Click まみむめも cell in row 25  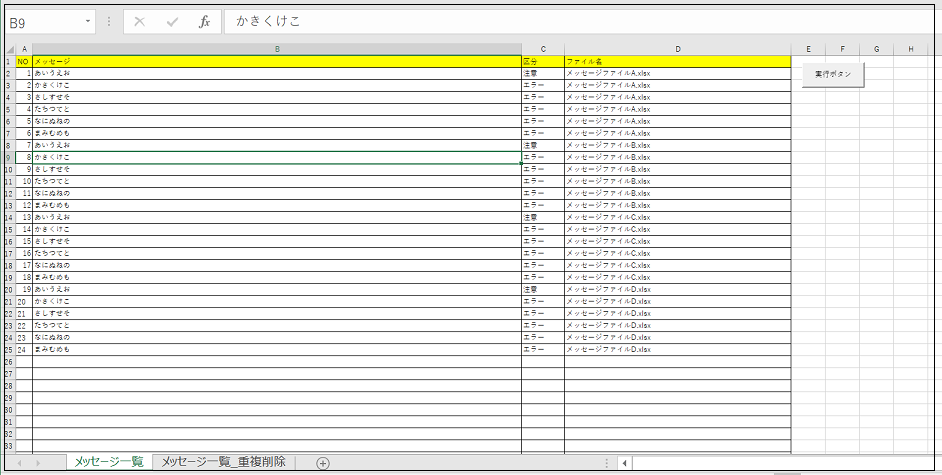coord(277,349)
